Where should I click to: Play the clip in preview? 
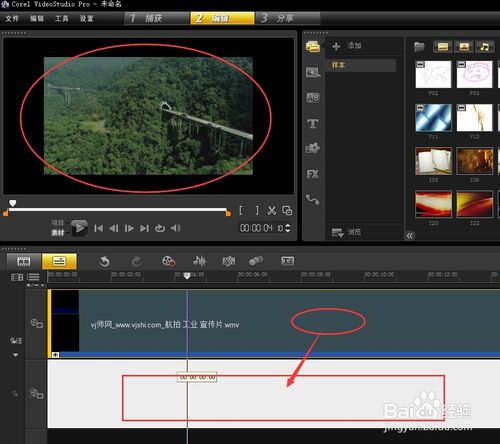point(79,228)
